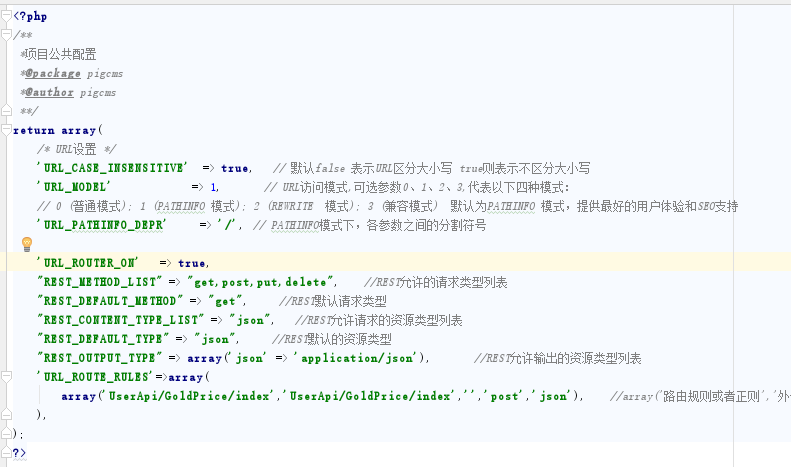This screenshot has height=467, width=791.
Task: Click the 'URL_PATHINFO_DEPR' config key
Action: 100,225
